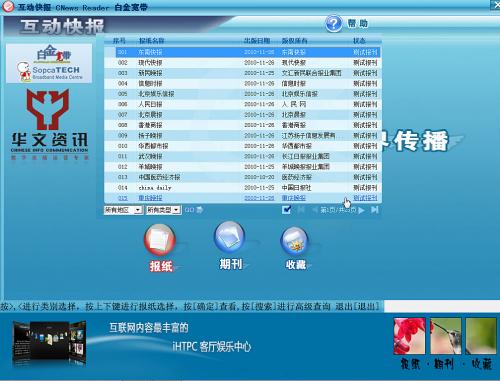Screen dimensions: 500x381
Task: Expand the 所有地区 region dropdown
Action: point(123,210)
